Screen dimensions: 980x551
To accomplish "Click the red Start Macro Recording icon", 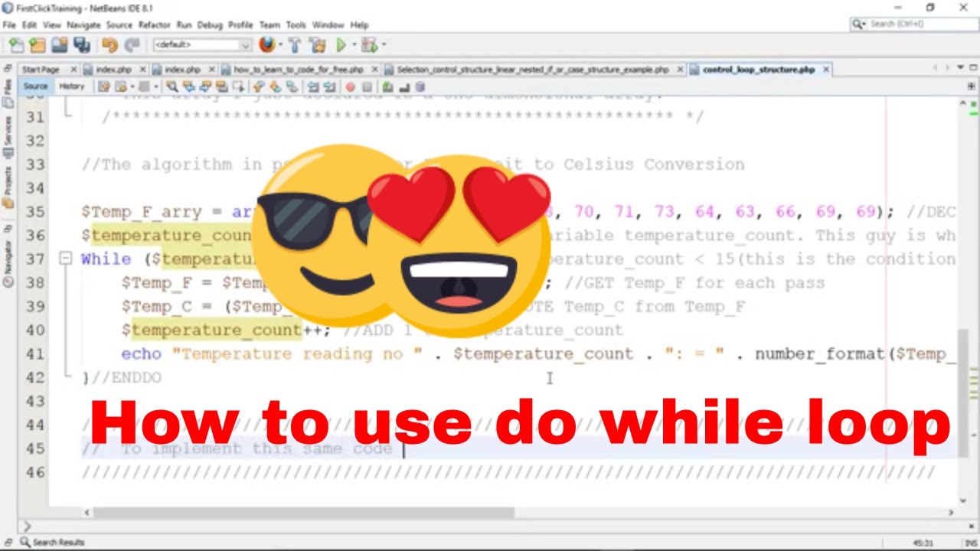I will coord(350,86).
